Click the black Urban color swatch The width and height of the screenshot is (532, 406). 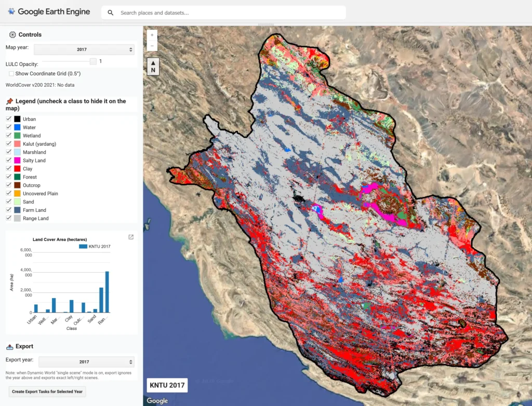pos(17,119)
